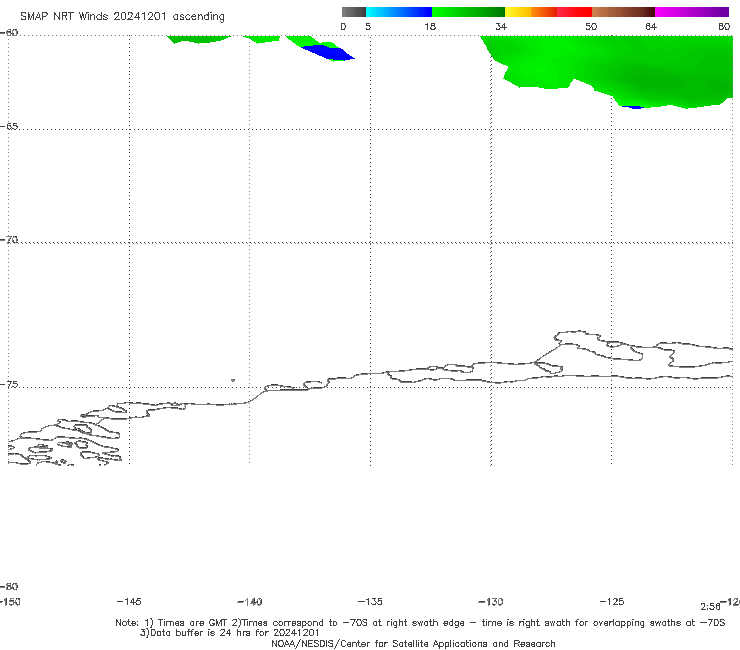Click the color bar label '5'
Viewport: 740px width, 650px height.
tap(368, 26)
